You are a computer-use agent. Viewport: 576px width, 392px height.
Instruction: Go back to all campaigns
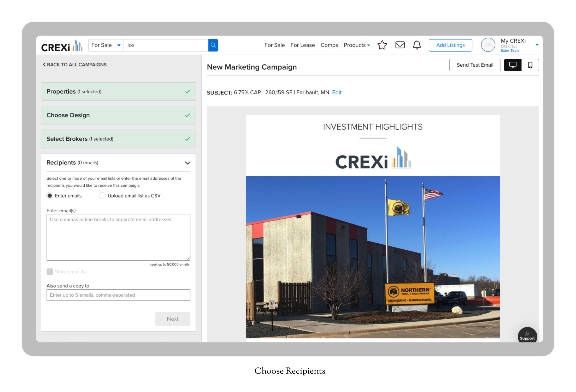point(75,65)
